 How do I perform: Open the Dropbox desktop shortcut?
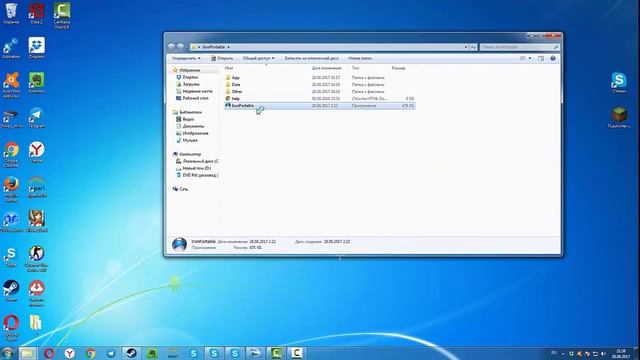[x=36, y=48]
